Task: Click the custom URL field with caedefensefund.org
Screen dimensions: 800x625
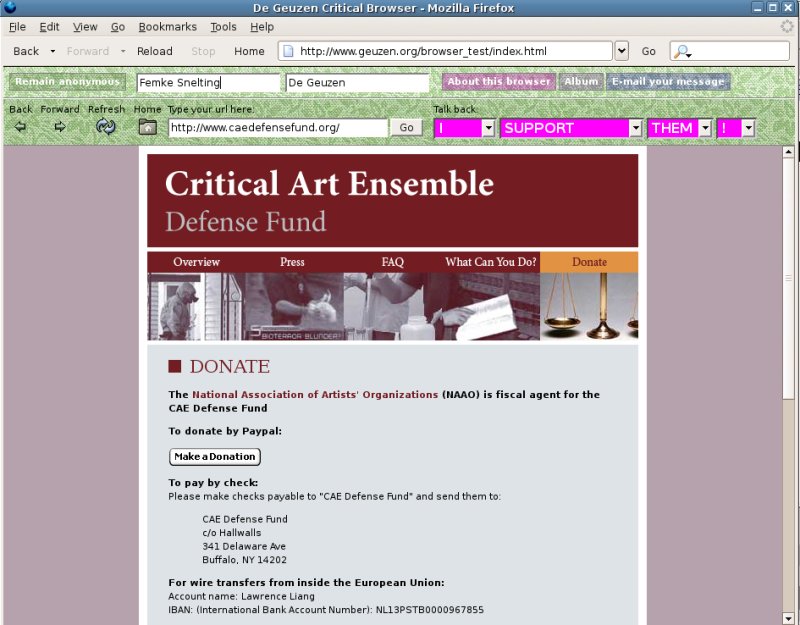Action: (x=278, y=128)
